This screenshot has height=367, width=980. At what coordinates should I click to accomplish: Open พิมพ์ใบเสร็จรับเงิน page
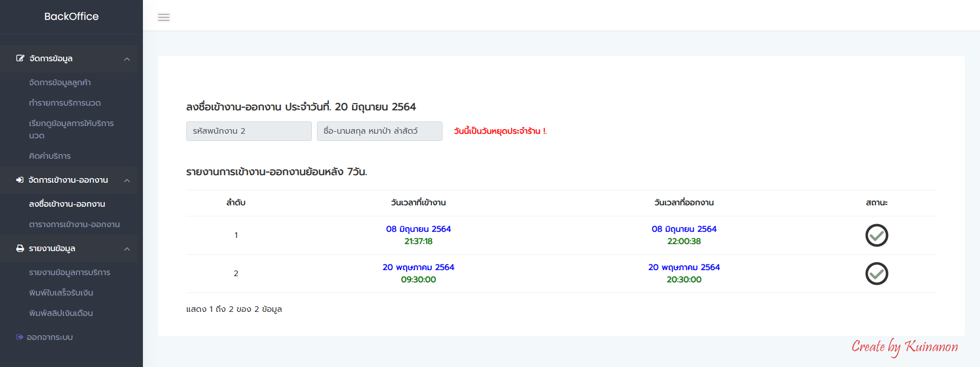[61, 293]
